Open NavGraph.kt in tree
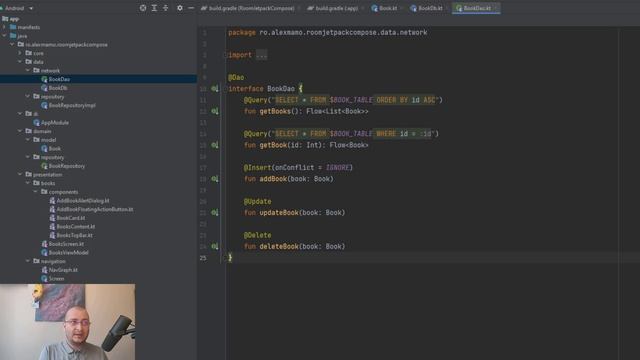 tap(63, 270)
